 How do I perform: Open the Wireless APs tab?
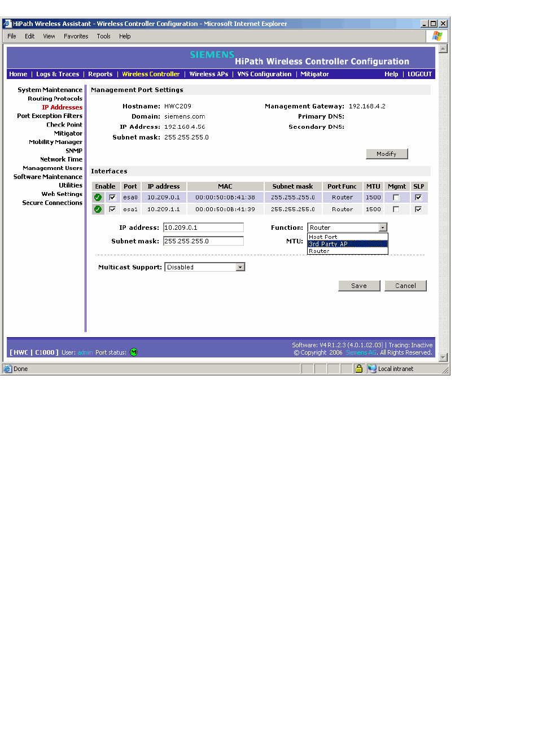(209, 74)
